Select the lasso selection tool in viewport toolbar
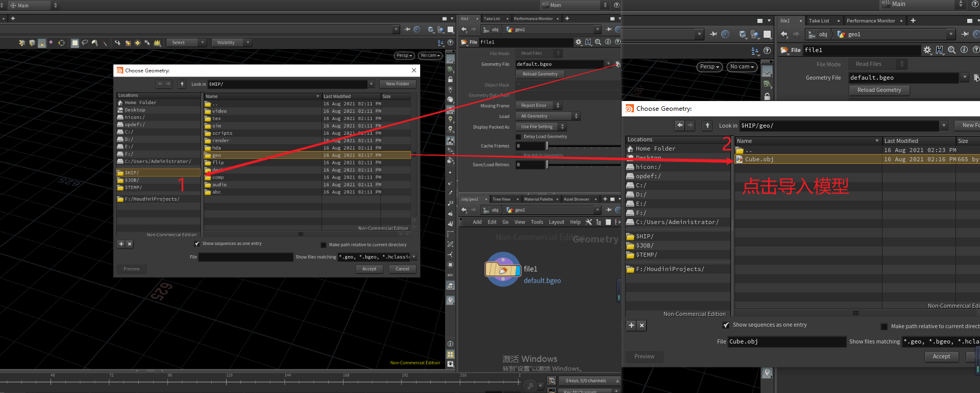Screen dimensions: 980x393 tap(85, 43)
